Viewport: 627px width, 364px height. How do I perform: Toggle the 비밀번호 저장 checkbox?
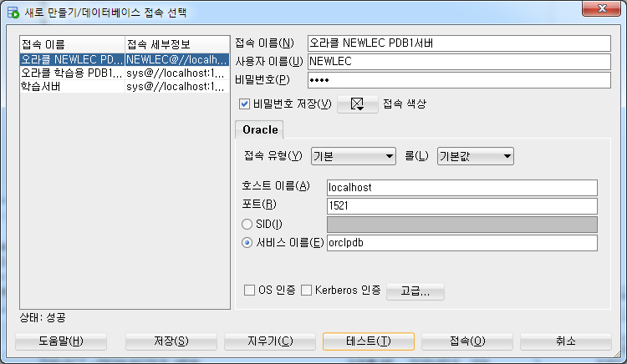pyautogui.click(x=244, y=104)
